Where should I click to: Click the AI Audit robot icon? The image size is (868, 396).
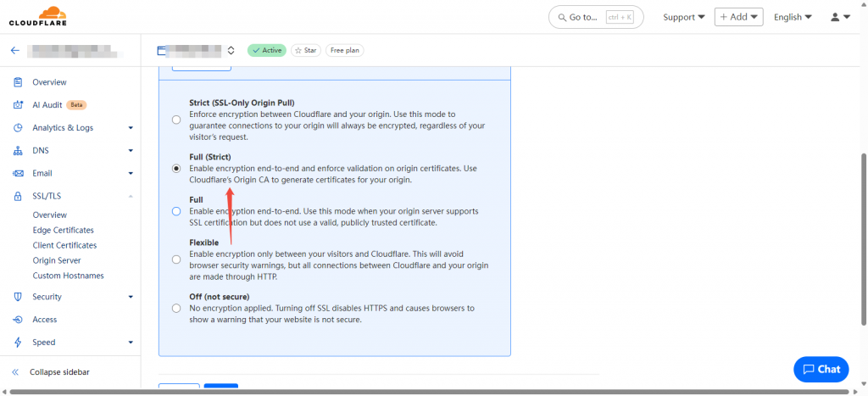point(19,104)
